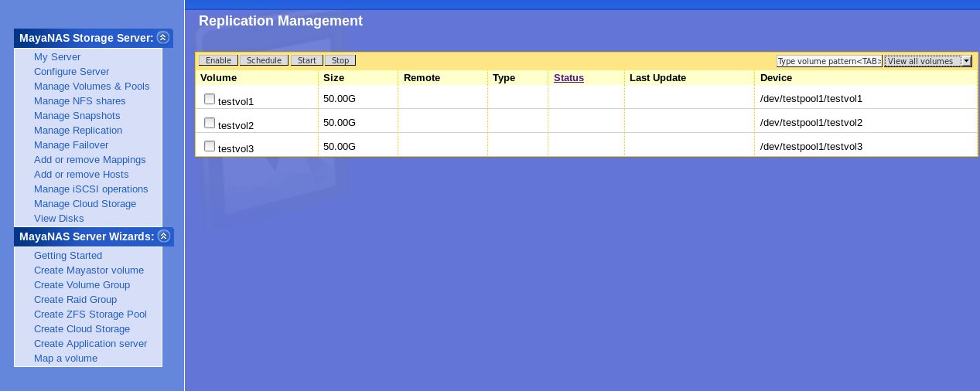
Task: Collapse the MayaNAS Server Wizards panel icon
Action: pyautogui.click(x=163, y=236)
